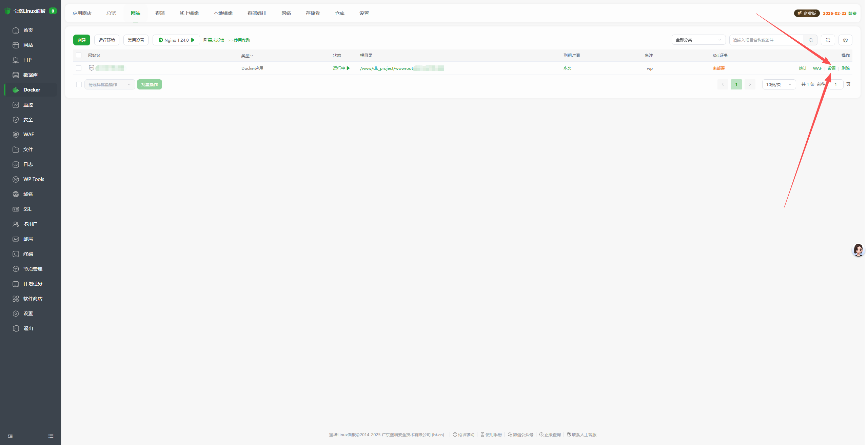
Task: Click the green 创建 button
Action: click(81, 40)
